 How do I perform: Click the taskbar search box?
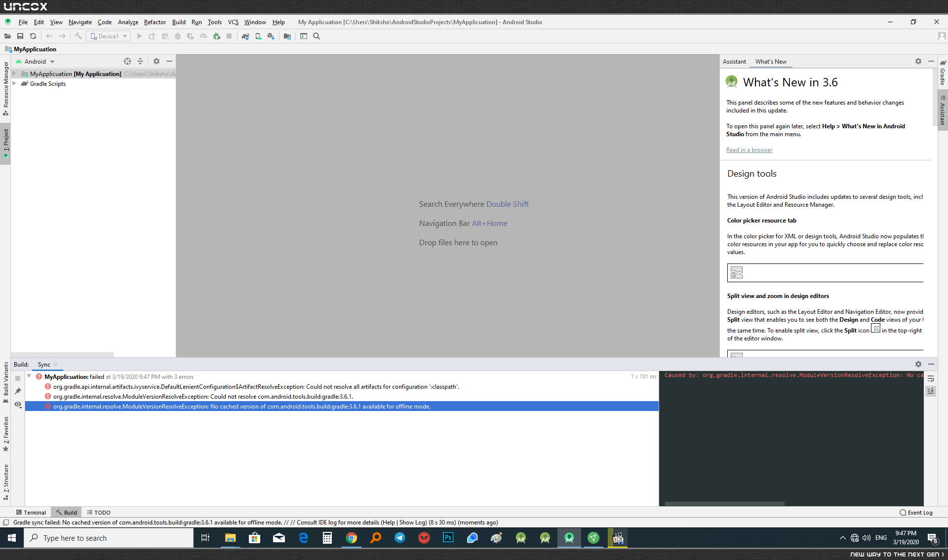[109, 538]
